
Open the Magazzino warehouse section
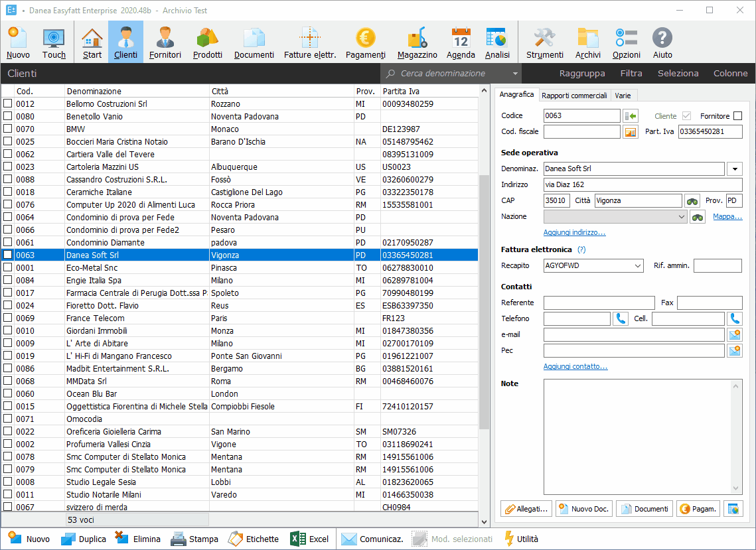(x=417, y=42)
